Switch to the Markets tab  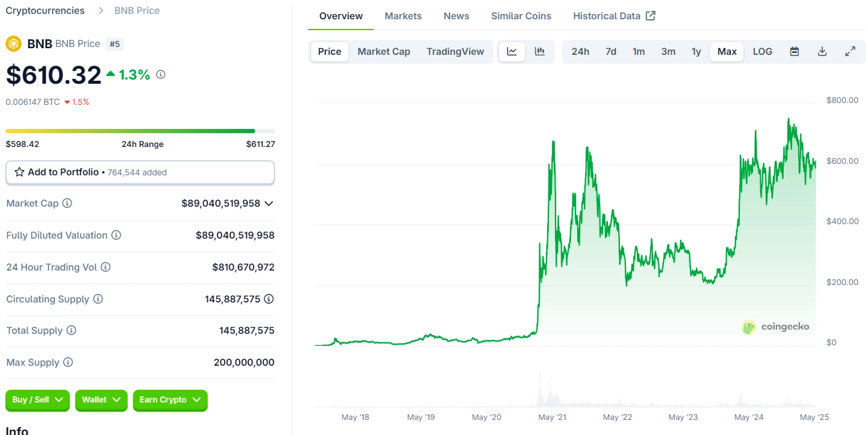(403, 16)
